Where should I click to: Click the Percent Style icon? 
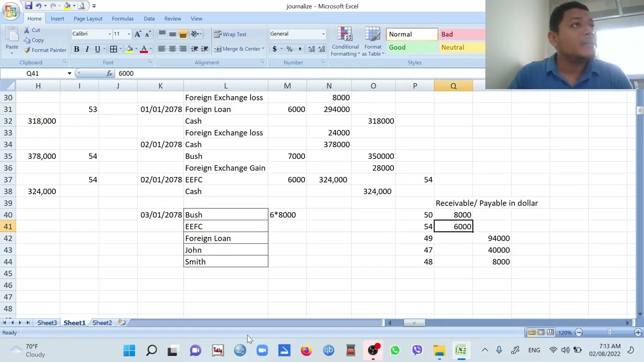[x=289, y=49]
